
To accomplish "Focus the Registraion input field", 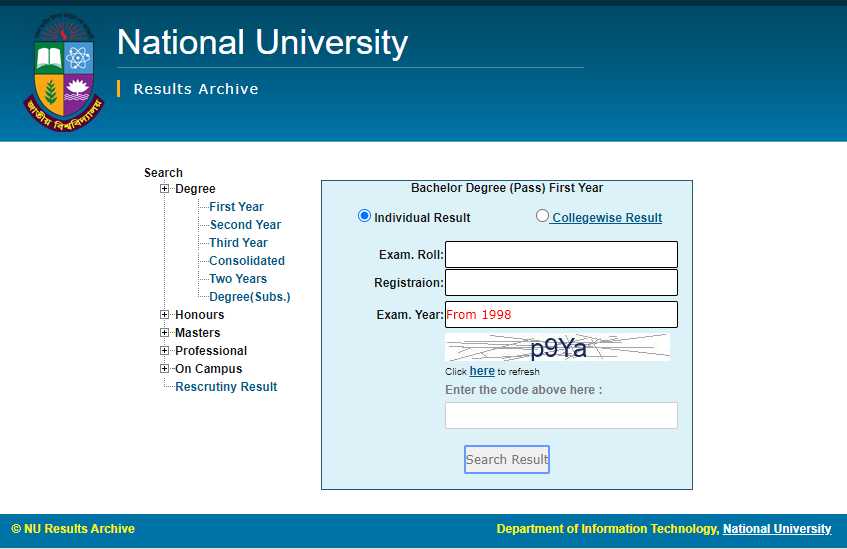I will (561, 283).
